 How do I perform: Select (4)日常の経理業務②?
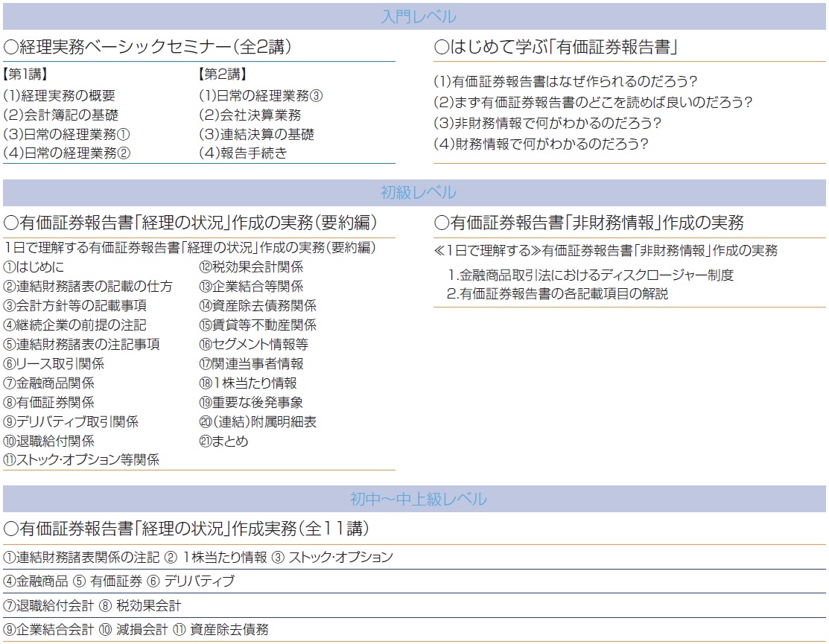pos(66,153)
